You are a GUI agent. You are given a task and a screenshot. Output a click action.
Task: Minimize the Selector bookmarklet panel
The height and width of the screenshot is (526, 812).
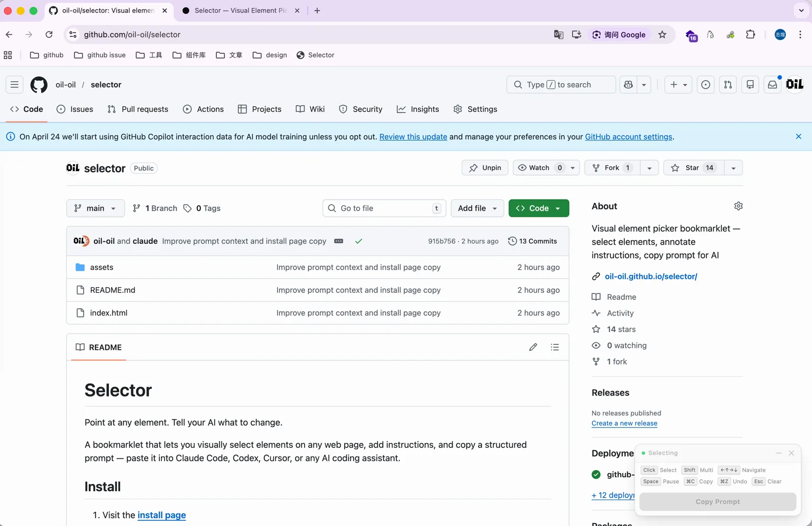[x=779, y=453]
